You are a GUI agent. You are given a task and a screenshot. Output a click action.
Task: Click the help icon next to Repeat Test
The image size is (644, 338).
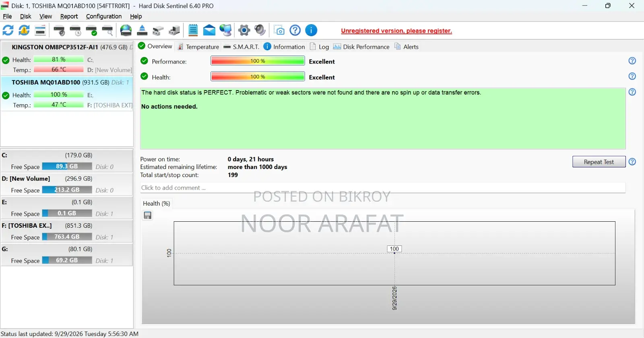point(632,161)
